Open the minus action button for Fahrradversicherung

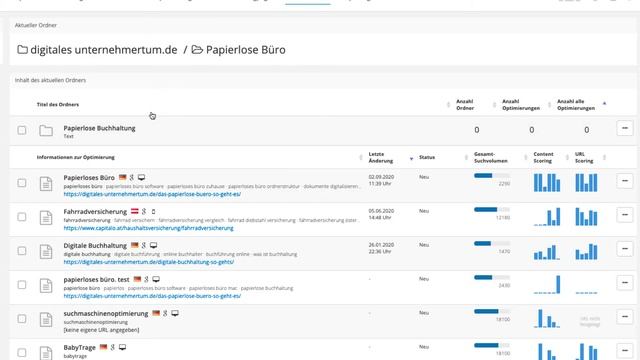point(624,215)
